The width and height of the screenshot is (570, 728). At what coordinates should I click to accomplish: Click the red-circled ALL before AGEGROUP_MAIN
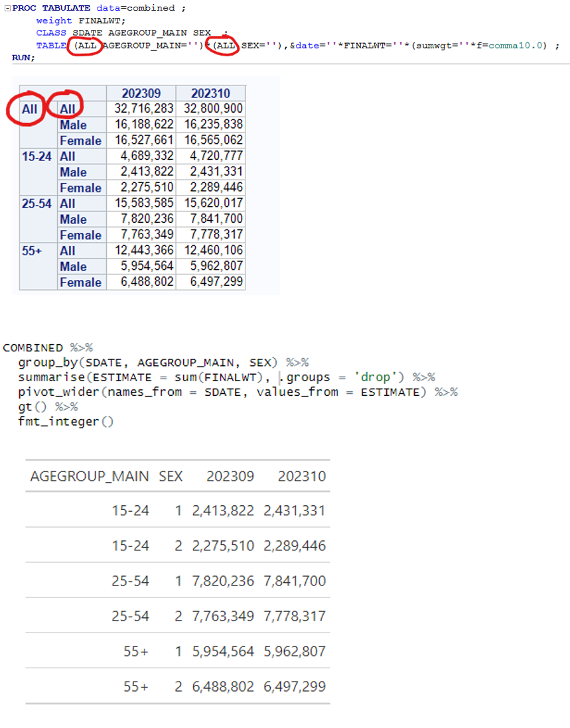click(85, 45)
